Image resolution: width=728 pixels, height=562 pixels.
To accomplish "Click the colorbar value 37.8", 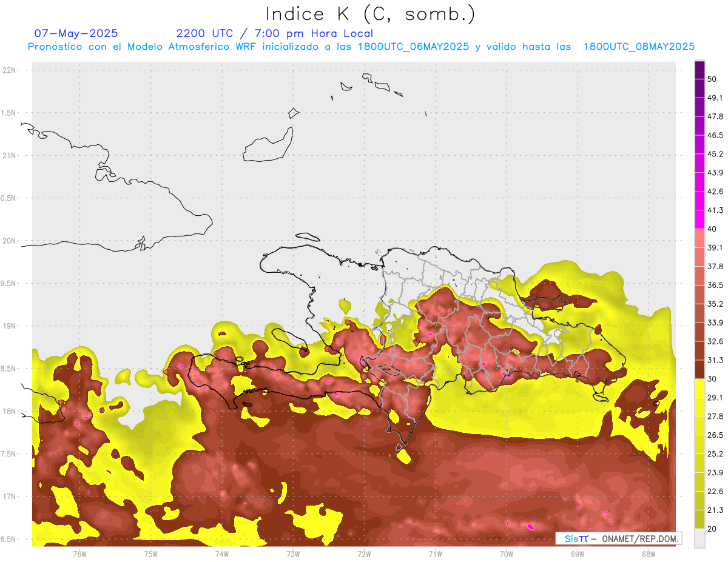I will pyautogui.click(x=715, y=266).
